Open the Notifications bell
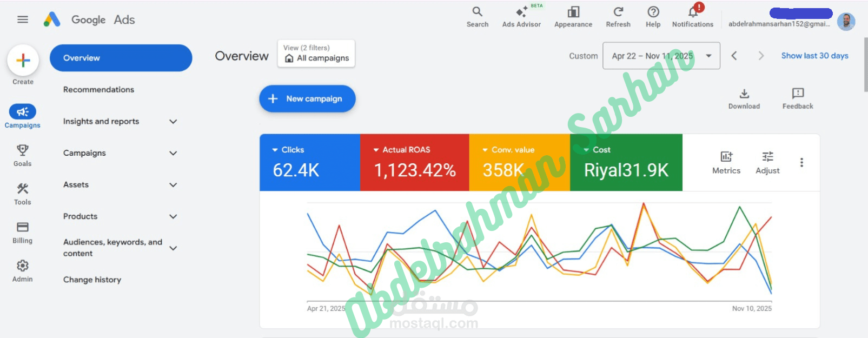This screenshot has height=338, width=868. tap(693, 17)
